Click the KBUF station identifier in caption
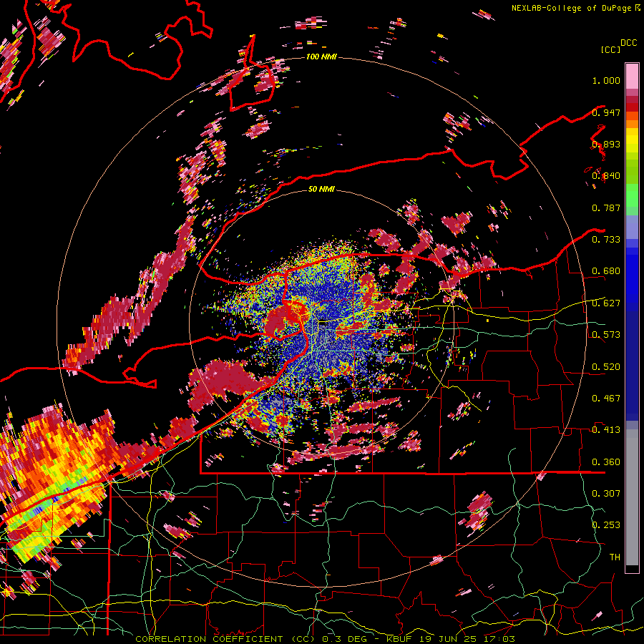Screen dimensions: 644x644 (x=400, y=639)
